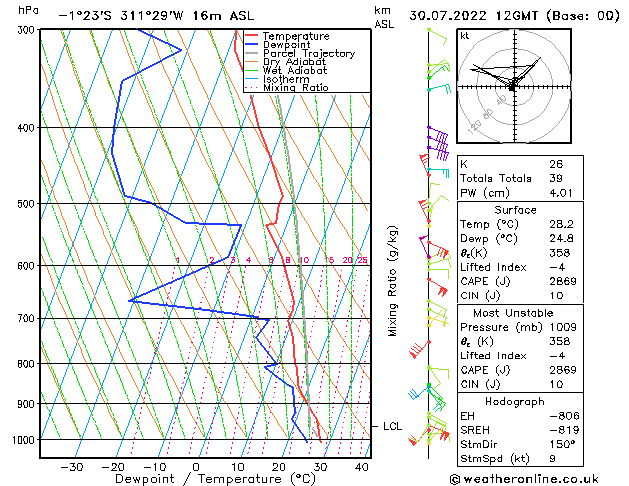629x486 pixels.
Task: Click the Wet Adiabat legend label
Action: (295, 70)
